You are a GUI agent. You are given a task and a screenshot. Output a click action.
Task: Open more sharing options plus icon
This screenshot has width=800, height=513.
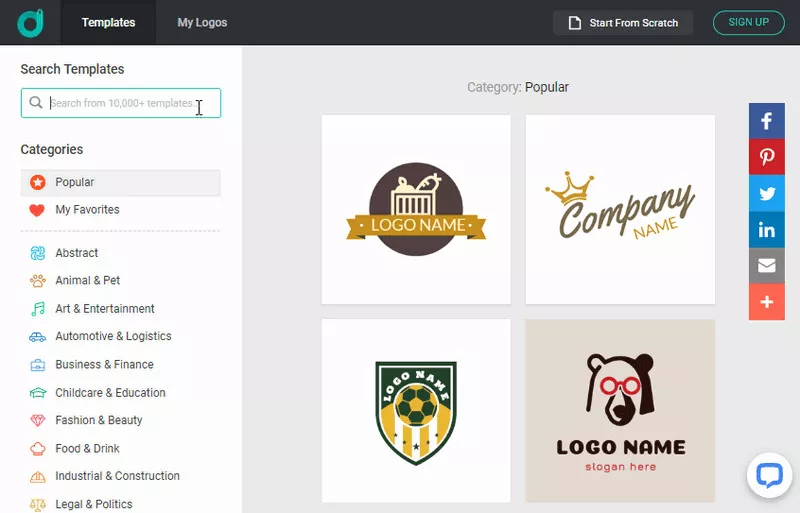tap(766, 302)
